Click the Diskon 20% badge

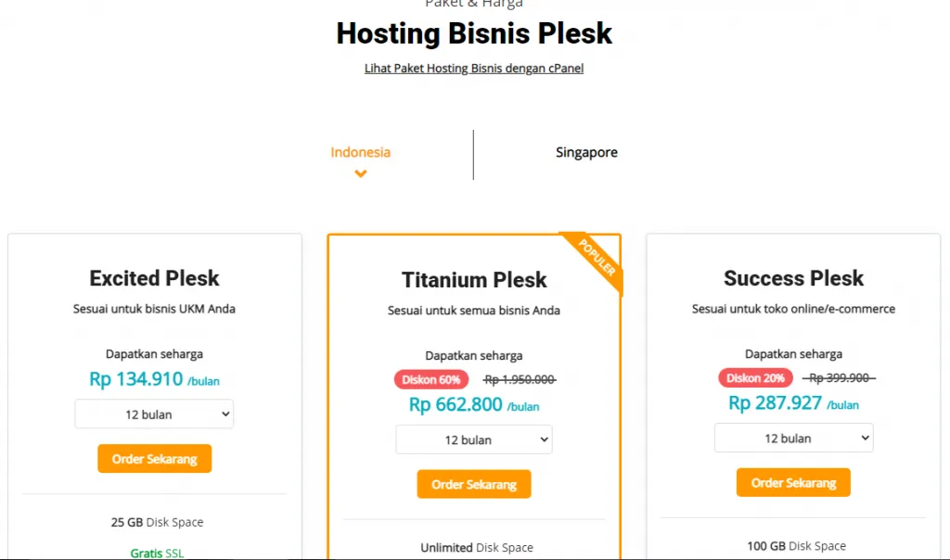(x=753, y=378)
